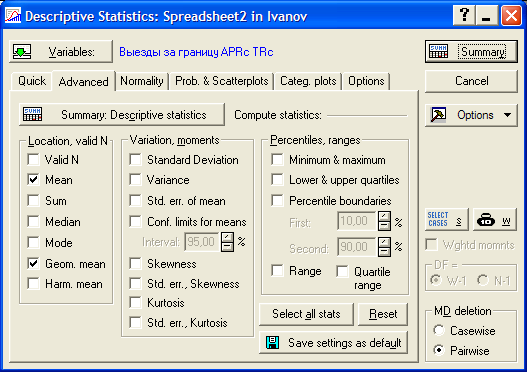The height and width of the screenshot is (372, 527).
Task: Enable the Sum checkbox
Action: 34,201
